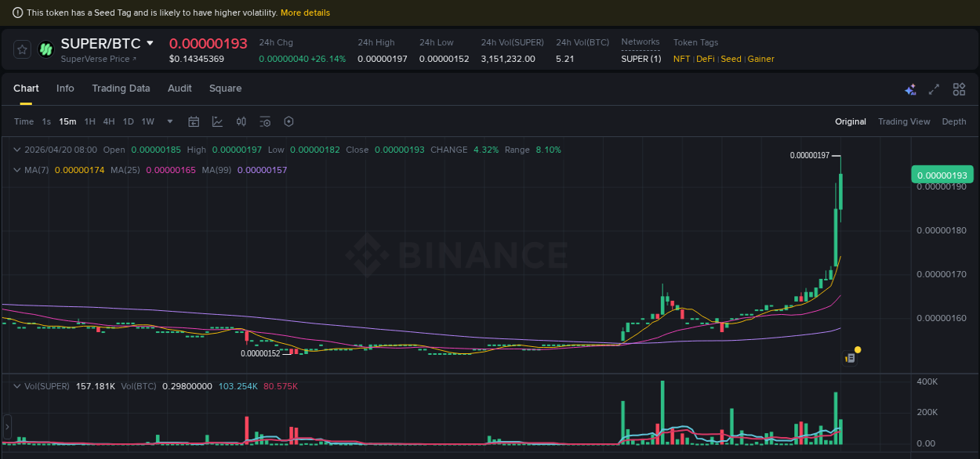Click the red last price 0.00000193 in header

pyautogui.click(x=209, y=43)
